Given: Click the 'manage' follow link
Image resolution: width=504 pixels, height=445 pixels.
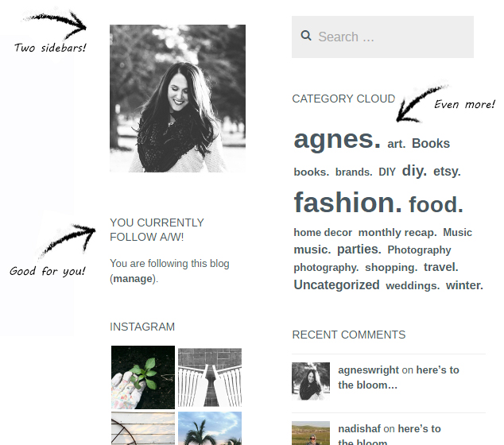Looking at the screenshot, I should click(133, 279).
